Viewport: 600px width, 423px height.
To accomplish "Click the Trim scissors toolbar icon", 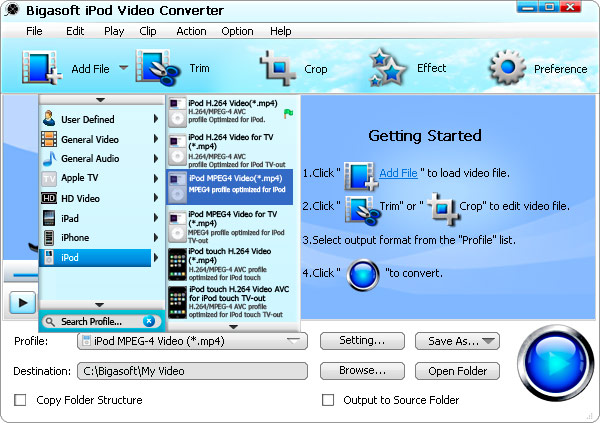I will [158, 68].
